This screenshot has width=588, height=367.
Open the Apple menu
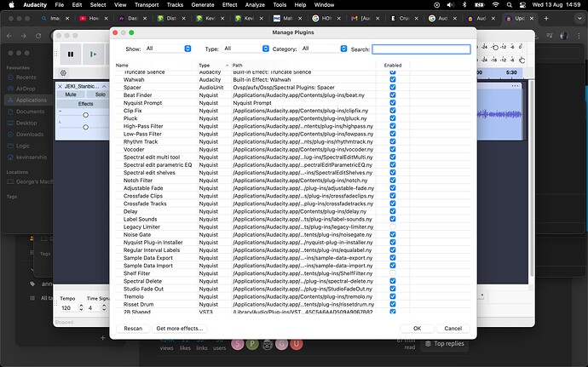coord(11,5)
